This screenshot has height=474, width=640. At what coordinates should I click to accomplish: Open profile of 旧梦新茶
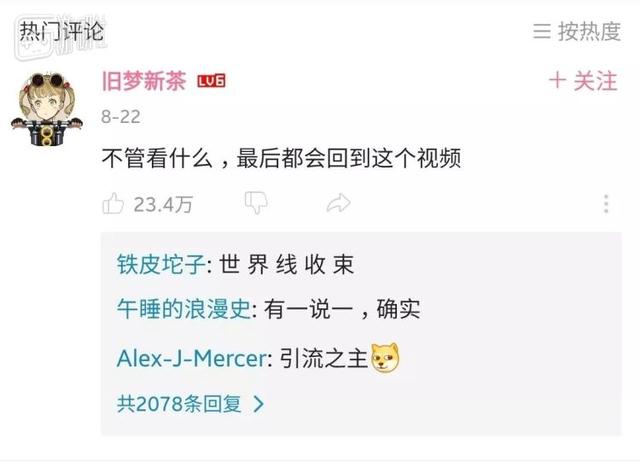click(x=144, y=80)
